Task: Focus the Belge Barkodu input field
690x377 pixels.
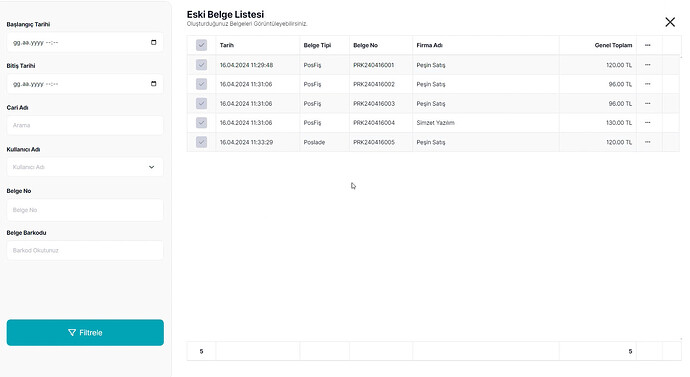Action: click(x=85, y=250)
